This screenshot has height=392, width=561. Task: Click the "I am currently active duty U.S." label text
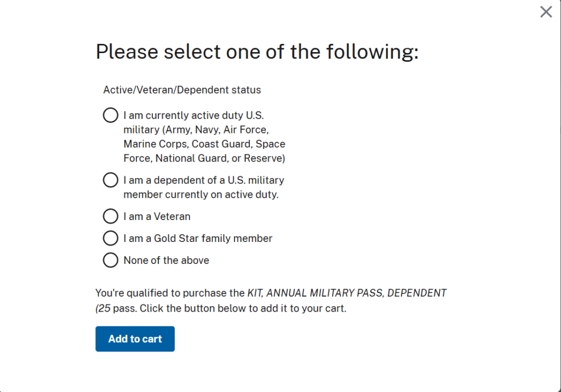[194, 116]
